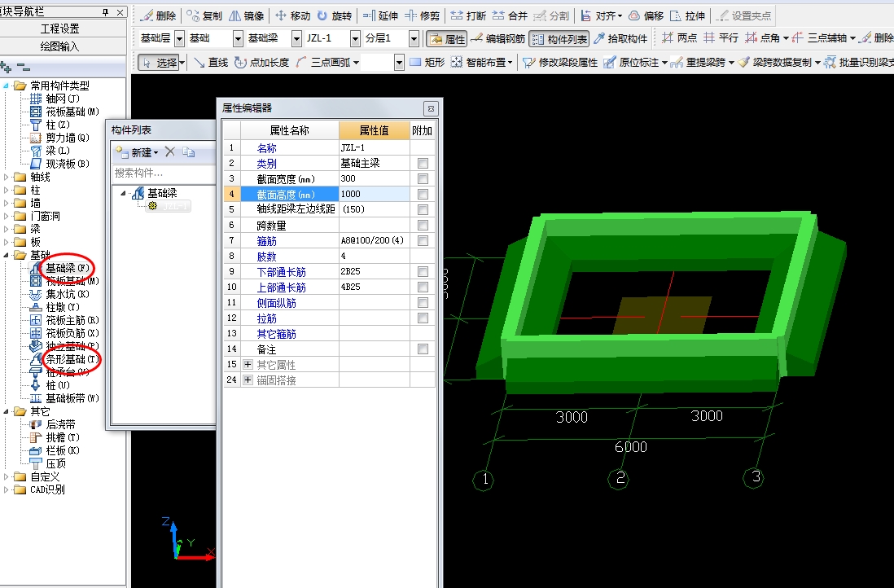Open the 新建 new component dropdown
This screenshot has height=588, width=894.
138,152
